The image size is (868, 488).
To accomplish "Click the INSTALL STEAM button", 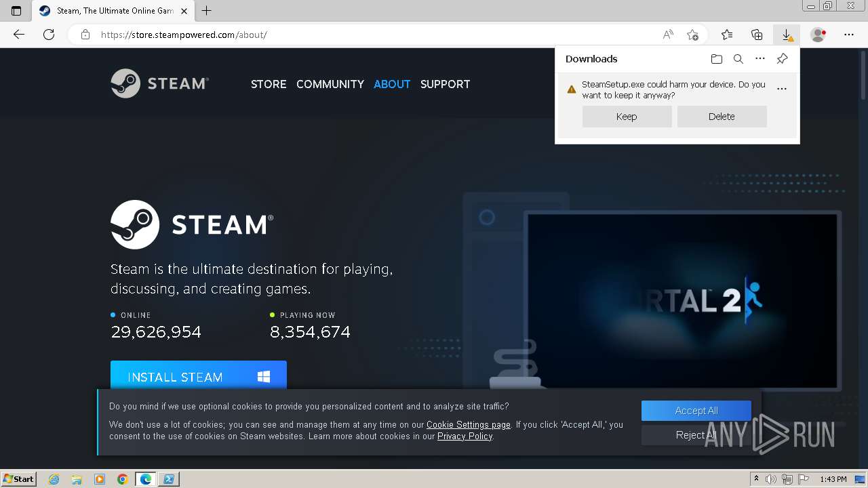I will (199, 375).
